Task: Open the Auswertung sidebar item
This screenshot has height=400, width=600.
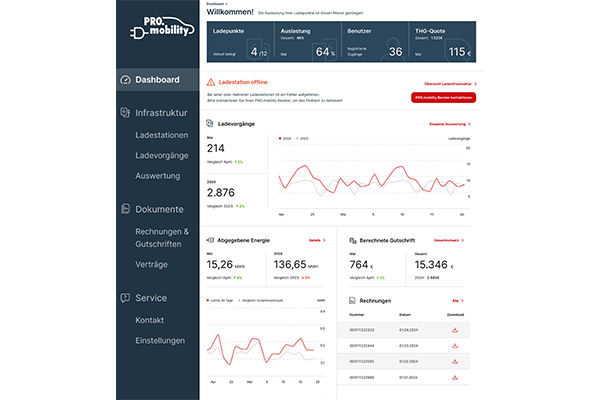Action: [157, 176]
